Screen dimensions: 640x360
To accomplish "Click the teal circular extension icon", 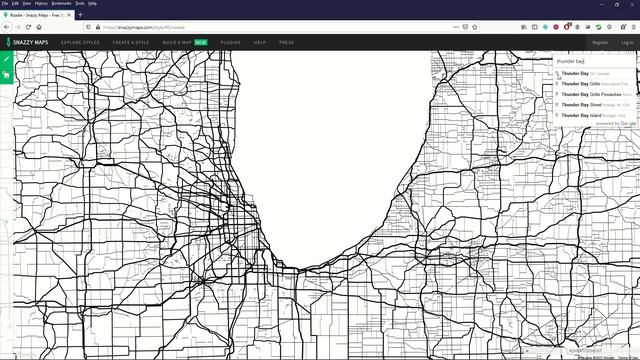I will [545, 27].
